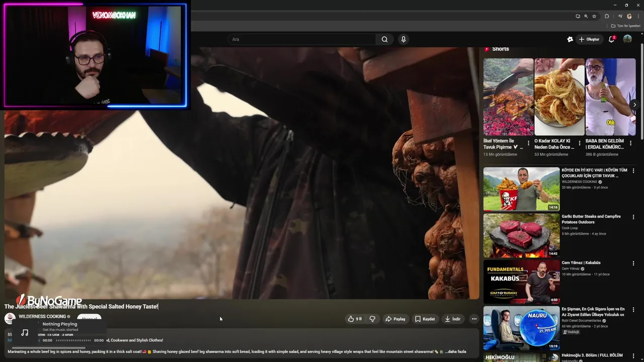The width and height of the screenshot is (644, 362).
Task: Open the tavuk pişirme short thumbnail
Action: 508,97
